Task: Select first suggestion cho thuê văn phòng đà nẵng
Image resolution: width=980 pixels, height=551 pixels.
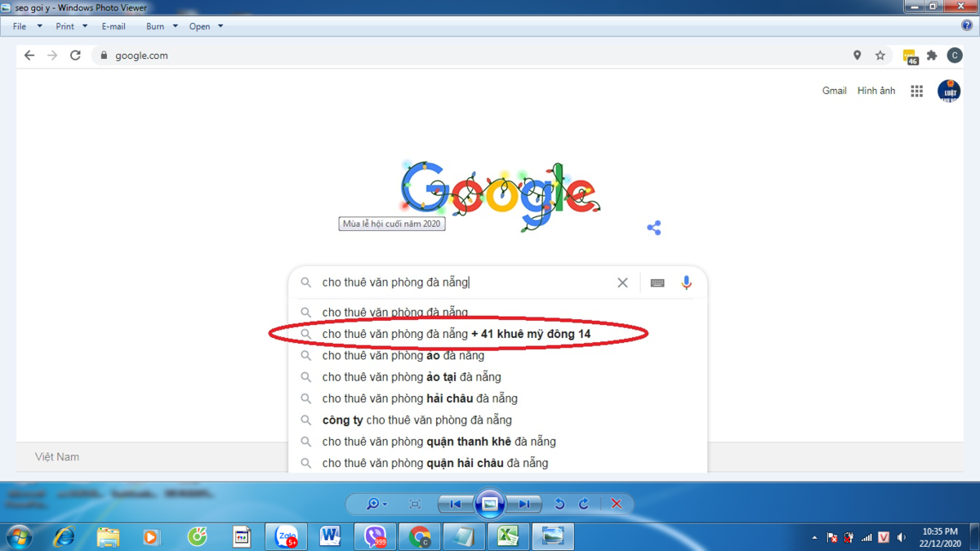Action: coord(498,313)
